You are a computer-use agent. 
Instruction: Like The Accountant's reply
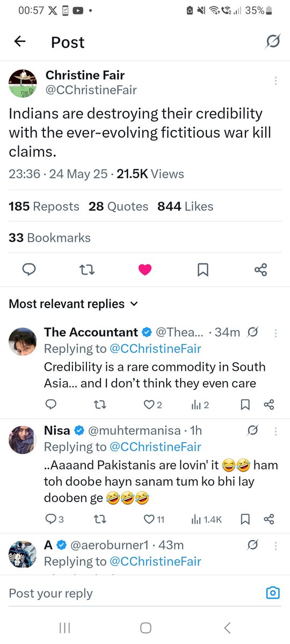point(153,405)
